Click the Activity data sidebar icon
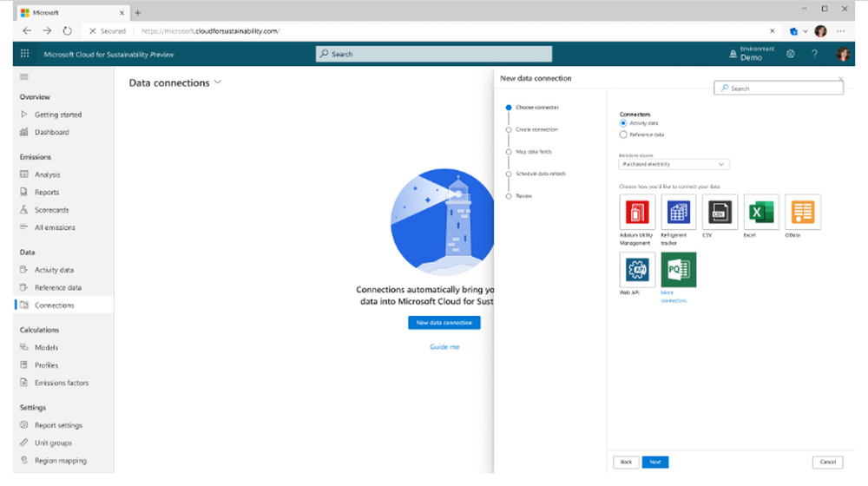The height and width of the screenshot is (486, 868). pos(23,270)
